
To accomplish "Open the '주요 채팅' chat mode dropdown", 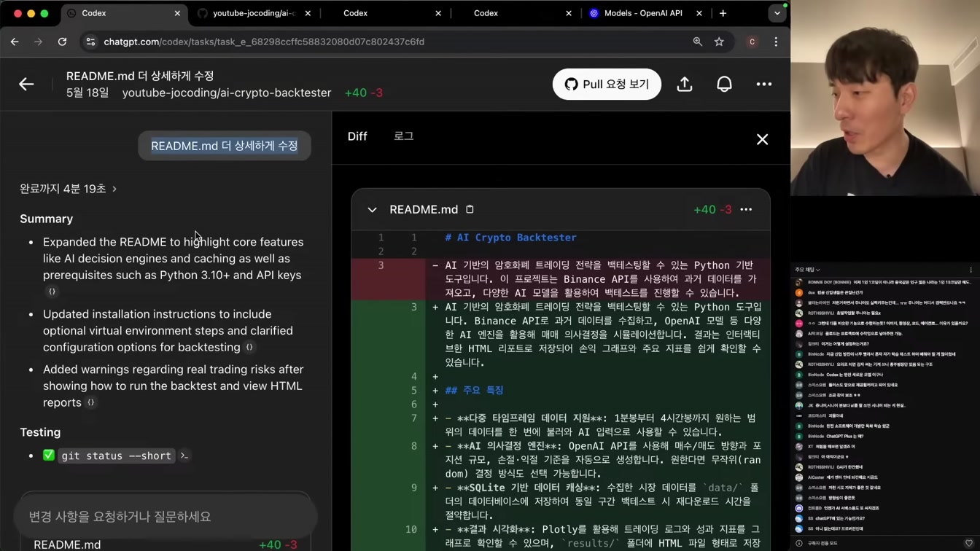I will (x=807, y=270).
